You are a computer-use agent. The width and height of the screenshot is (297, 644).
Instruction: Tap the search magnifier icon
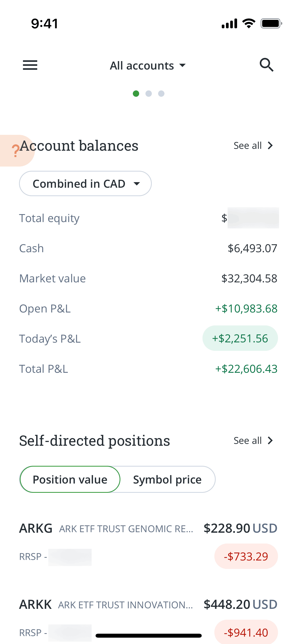click(266, 65)
